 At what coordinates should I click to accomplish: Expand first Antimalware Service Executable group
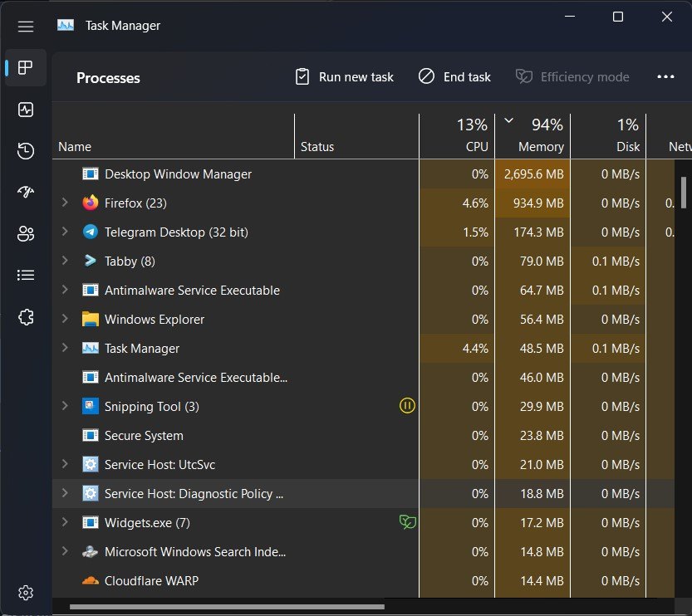tap(65, 290)
